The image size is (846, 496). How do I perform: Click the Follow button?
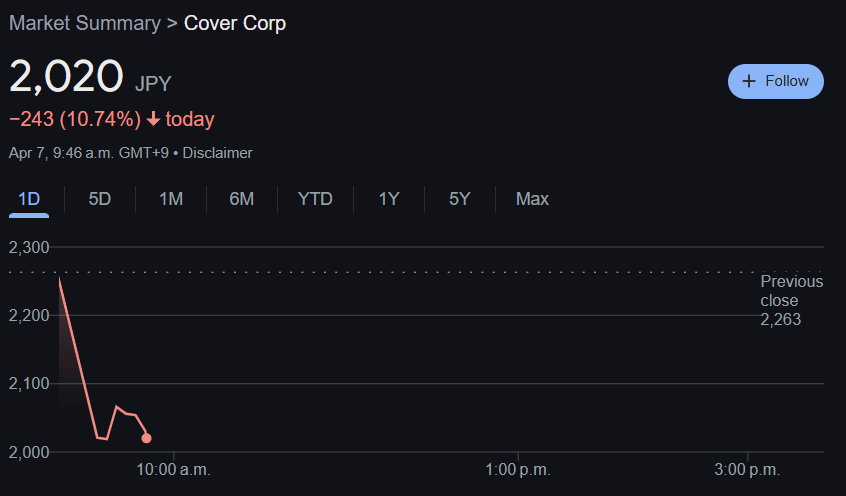pos(775,81)
